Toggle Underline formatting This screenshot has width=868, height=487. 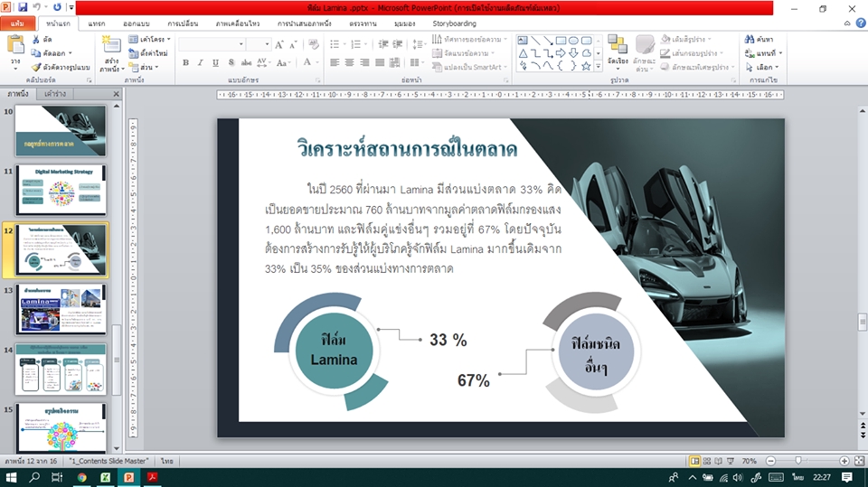[215, 62]
